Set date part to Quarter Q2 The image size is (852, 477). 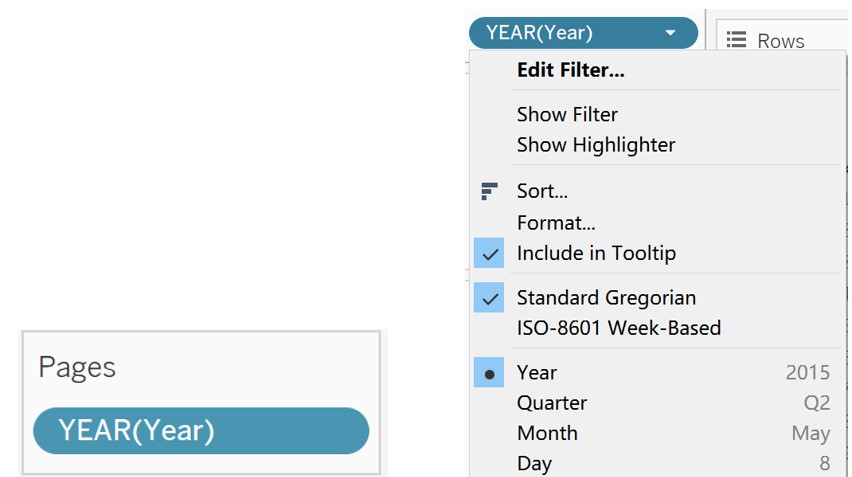coord(552,403)
